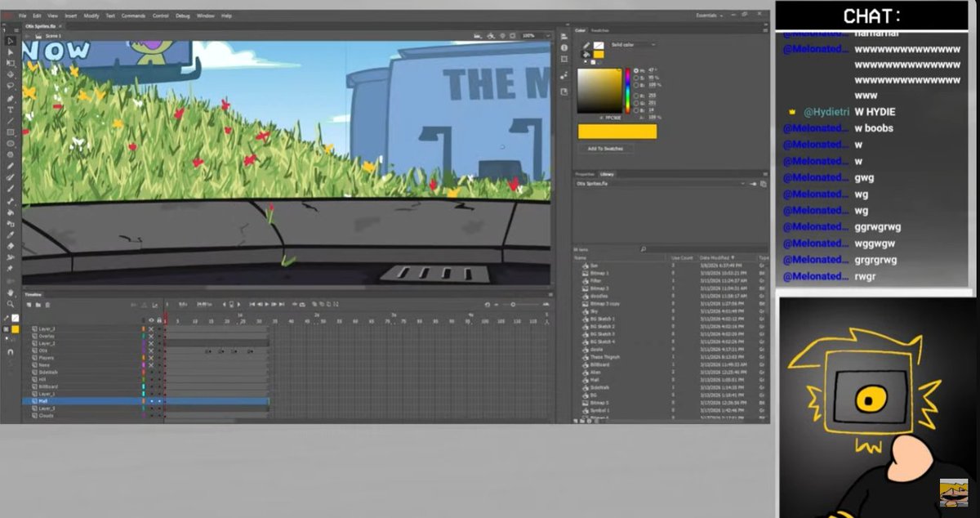
Task: Select 'Bitmap 3 copy' in library list
Action: pyautogui.click(x=604, y=303)
